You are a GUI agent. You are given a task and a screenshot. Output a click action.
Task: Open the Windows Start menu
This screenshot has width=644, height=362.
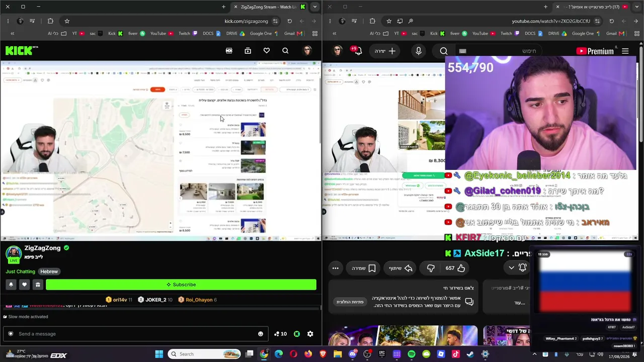tap(159, 354)
